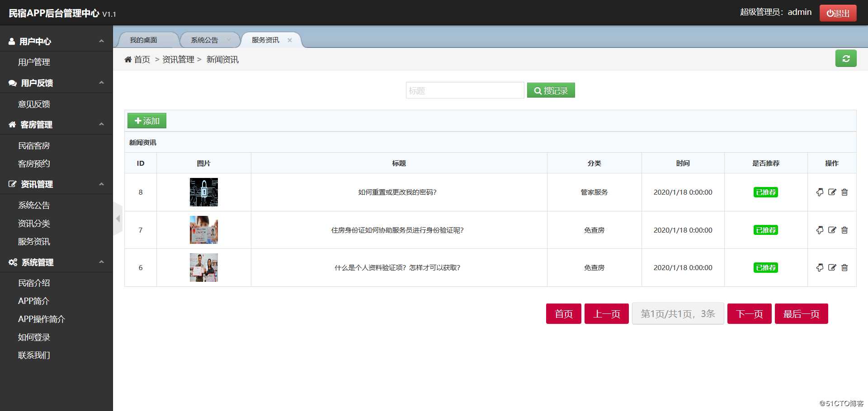Switch to the 我的桌面 tab
Screen dimensions: 868x411
point(143,40)
